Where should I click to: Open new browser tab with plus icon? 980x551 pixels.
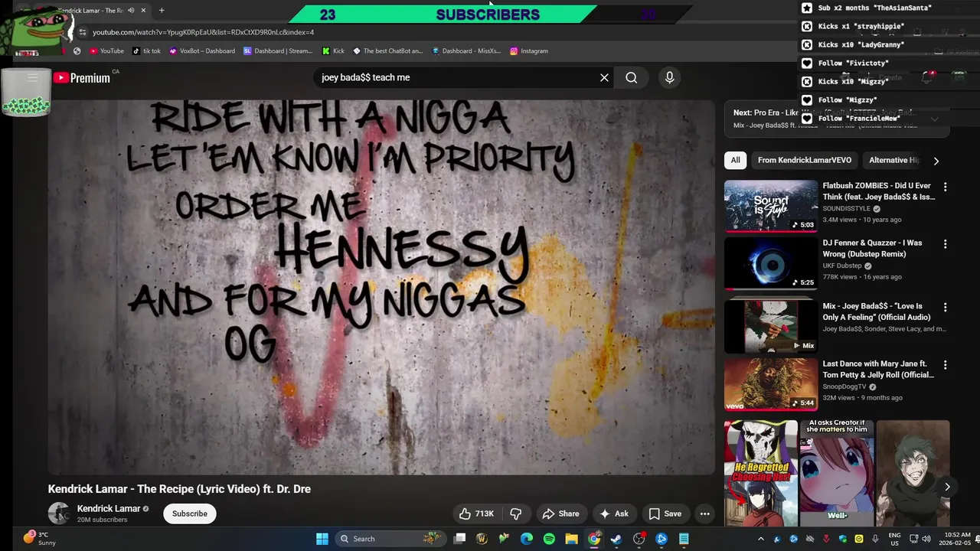coord(162,11)
